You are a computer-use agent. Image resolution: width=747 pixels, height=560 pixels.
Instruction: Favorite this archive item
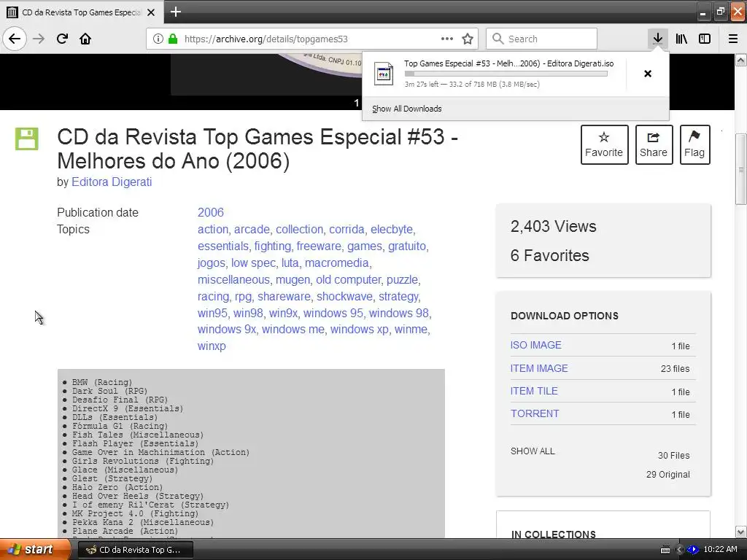coord(604,145)
